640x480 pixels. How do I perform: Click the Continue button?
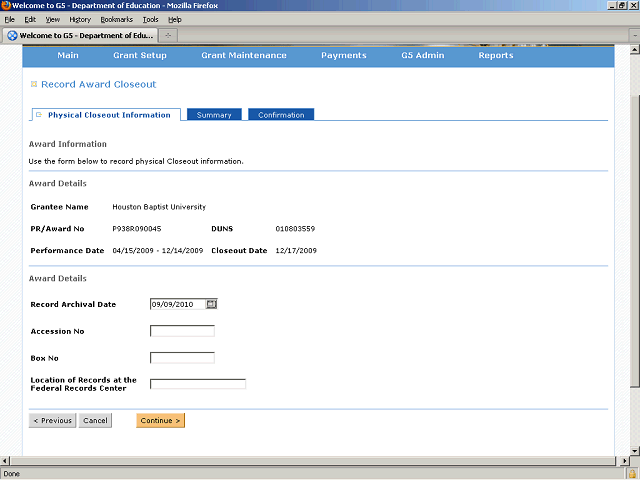point(160,420)
